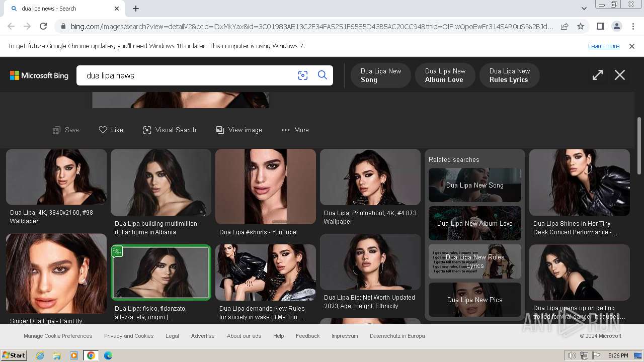Viewport: 644px width, 362px height.
Task: Open Privacy and Cookies link
Action: click(x=129, y=336)
